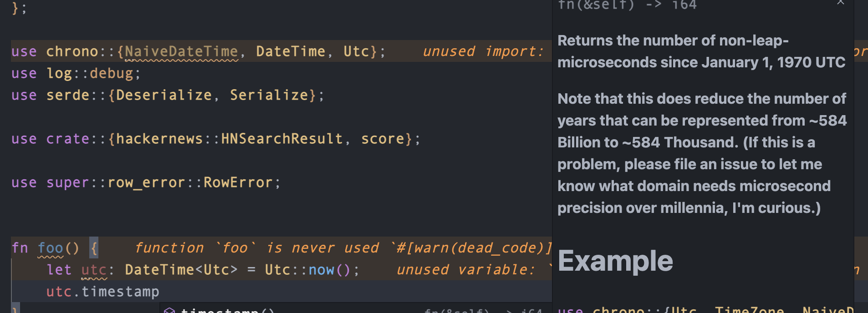Click the now() call on Utc
Viewport: 868px width, 313px height.
point(329,270)
